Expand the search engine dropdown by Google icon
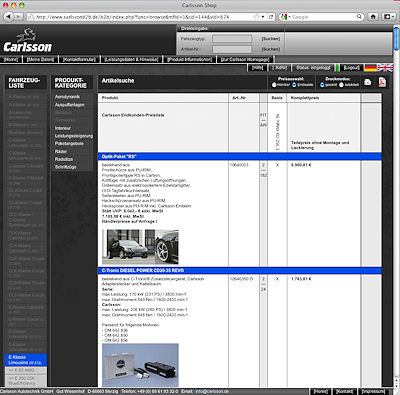The image size is (400, 395). [x=289, y=17]
